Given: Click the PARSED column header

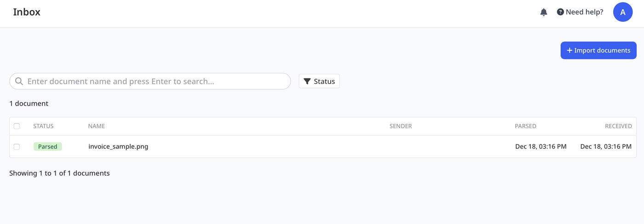Looking at the screenshot, I should click(x=525, y=126).
